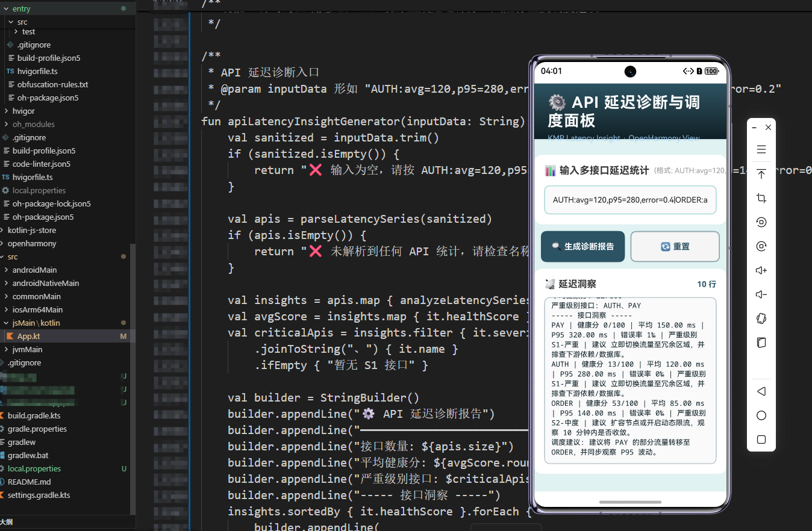Image resolution: width=812 pixels, height=531 pixels.
Task: Click the '延迟洞察' section heading
Action: (577, 284)
